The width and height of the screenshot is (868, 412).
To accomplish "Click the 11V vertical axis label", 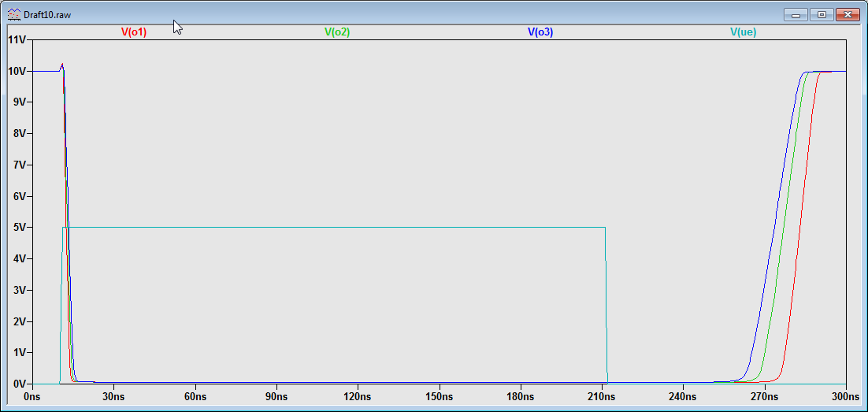I will click(x=17, y=40).
